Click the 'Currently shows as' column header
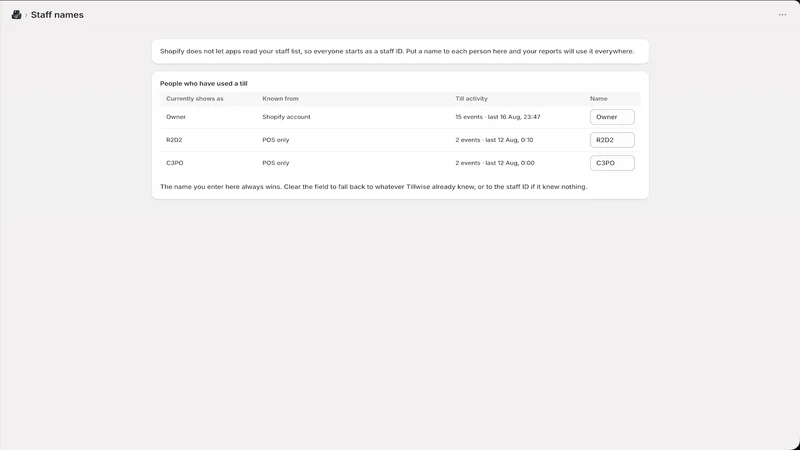800x450 pixels. click(x=194, y=98)
